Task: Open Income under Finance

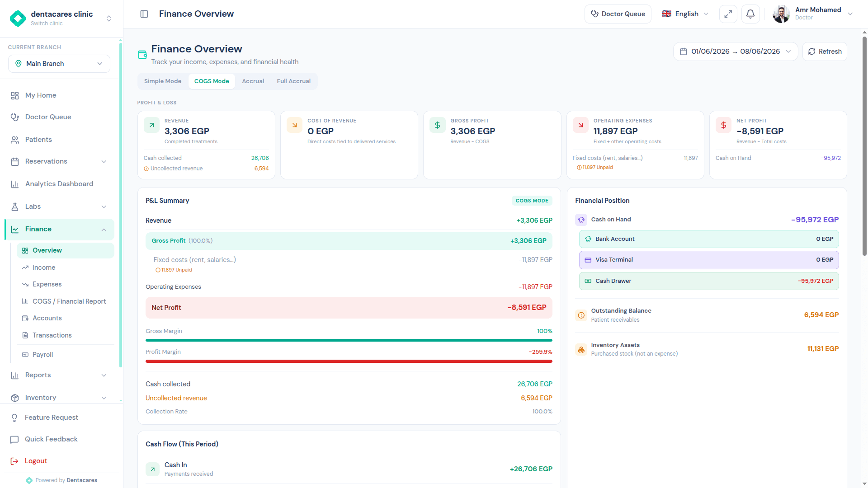Action: click(x=66, y=267)
